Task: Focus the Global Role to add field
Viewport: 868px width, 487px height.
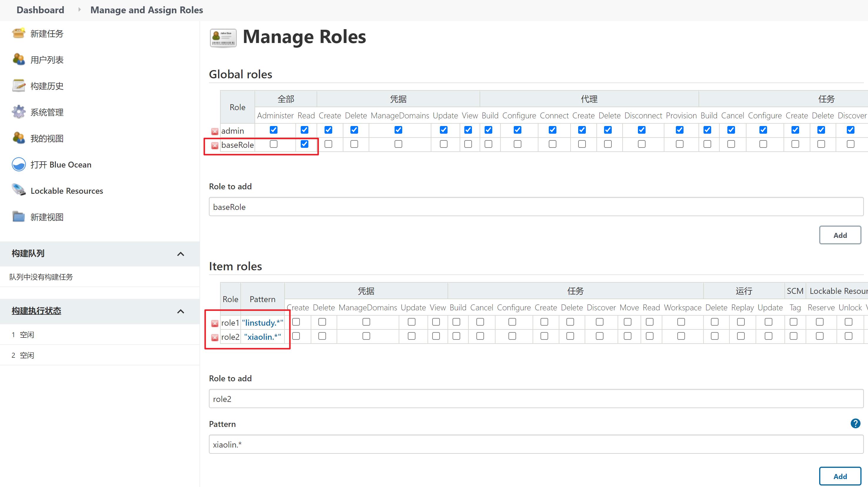Action: coord(536,207)
